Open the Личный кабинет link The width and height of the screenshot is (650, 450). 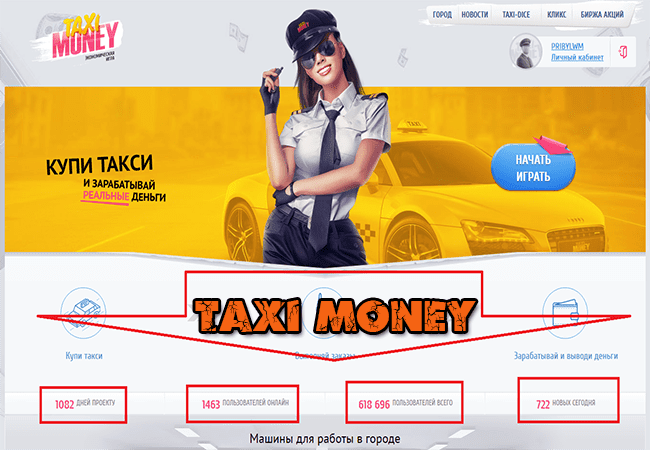click(x=577, y=58)
